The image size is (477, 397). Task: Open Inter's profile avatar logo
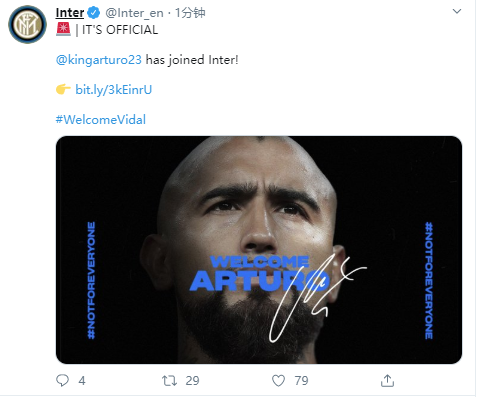tap(27, 24)
